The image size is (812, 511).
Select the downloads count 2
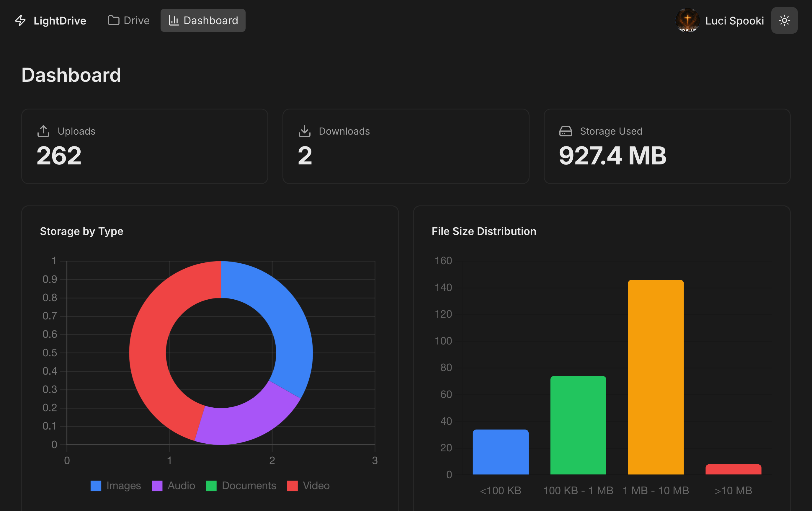click(305, 156)
